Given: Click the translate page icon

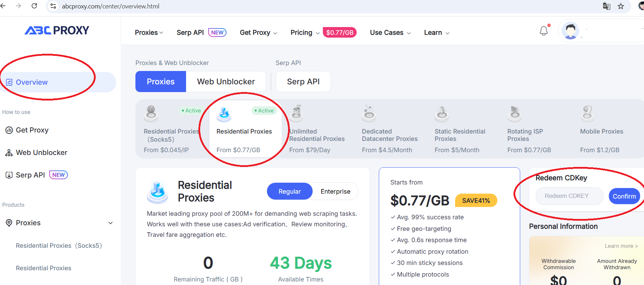Looking at the screenshot, I should [606, 6].
